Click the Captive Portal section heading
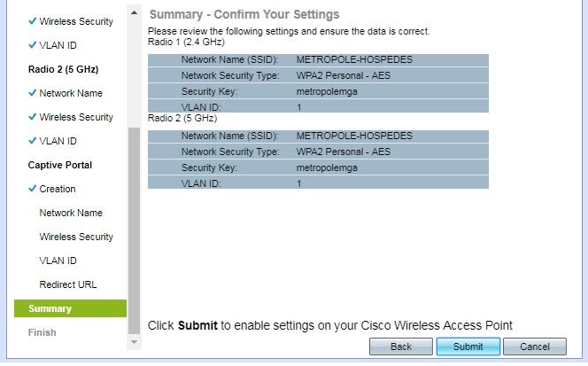This screenshot has width=588, height=366. click(60, 165)
